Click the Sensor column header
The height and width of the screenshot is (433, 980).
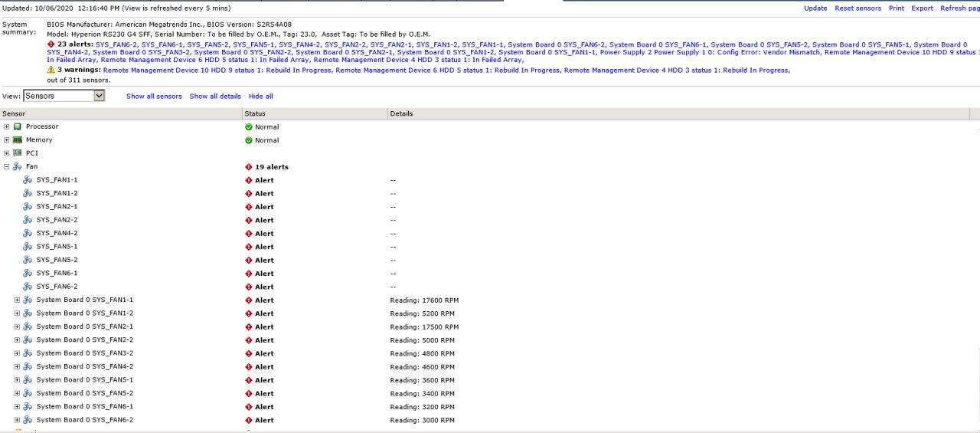(x=121, y=113)
